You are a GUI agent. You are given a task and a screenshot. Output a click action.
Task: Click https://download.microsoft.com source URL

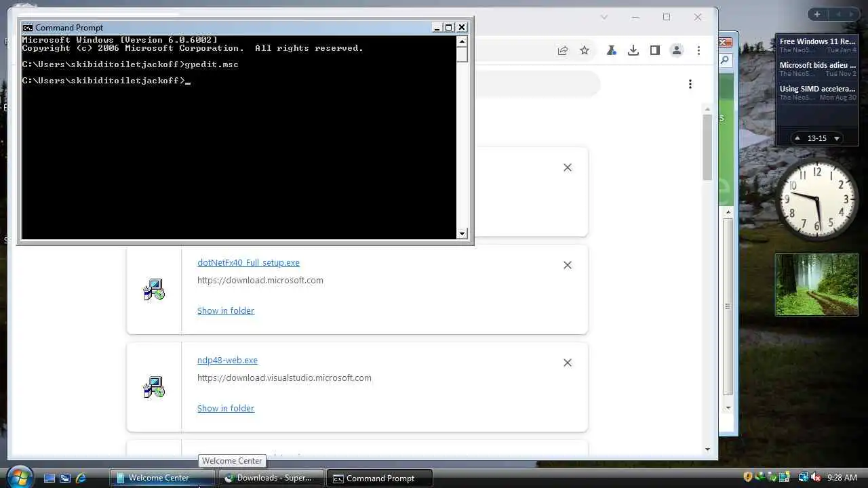[260, 280]
